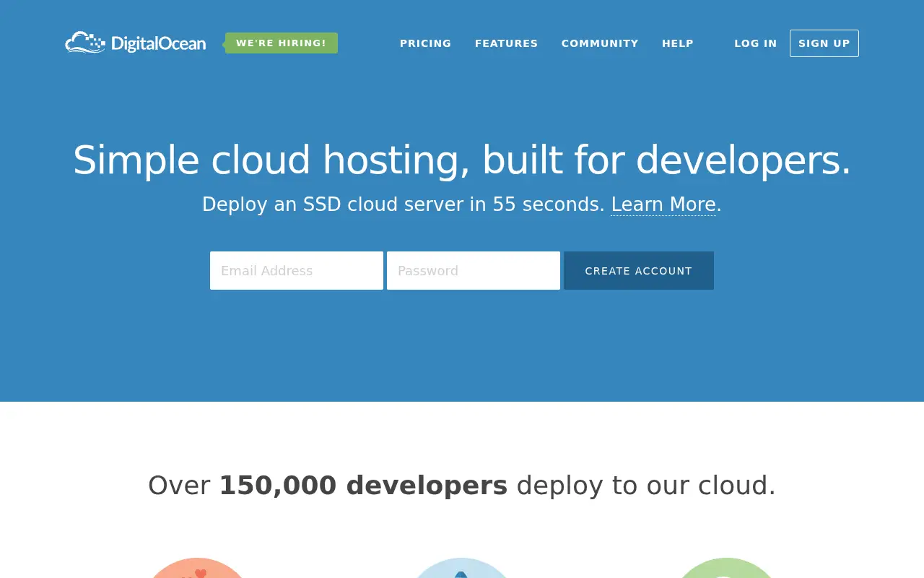924x578 pixels.
Task: Open the Help page
Action: (678, 43)
